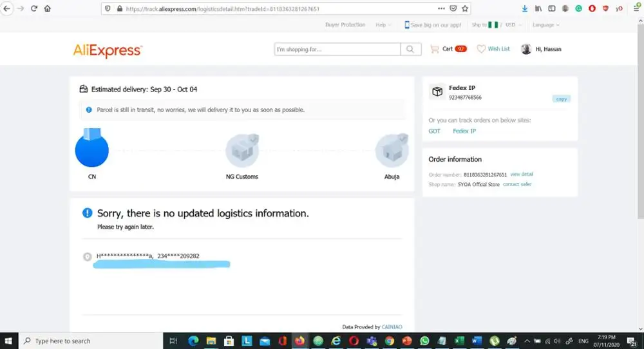Open the browser home page icon
The image size is (644, 349).
48,8
